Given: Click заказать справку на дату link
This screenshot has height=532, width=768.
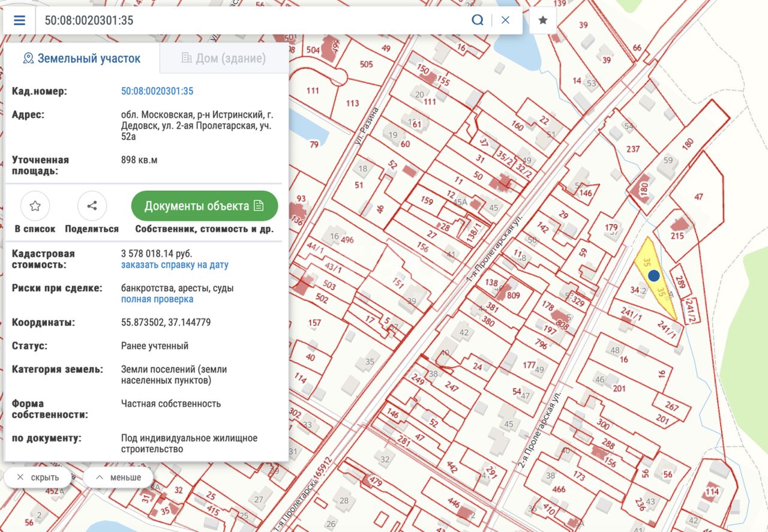Looking at the screenshot, I should tap(175, 265).
